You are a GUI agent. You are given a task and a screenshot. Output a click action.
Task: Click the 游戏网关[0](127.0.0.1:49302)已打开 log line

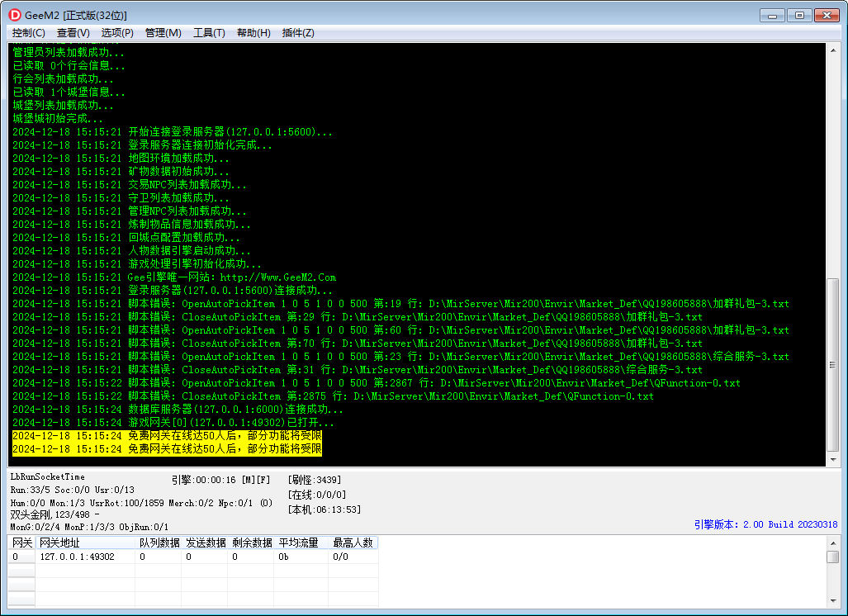173,423
